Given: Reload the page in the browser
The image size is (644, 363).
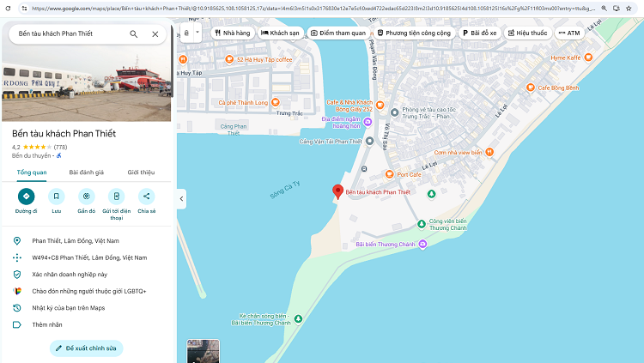Looking at the screenshot, I should pos(8,8).
